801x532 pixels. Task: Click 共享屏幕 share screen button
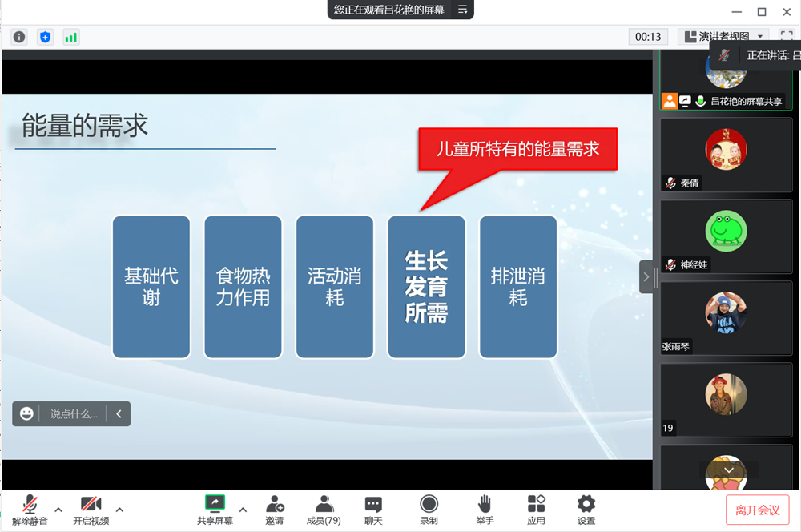coord(215,510)
